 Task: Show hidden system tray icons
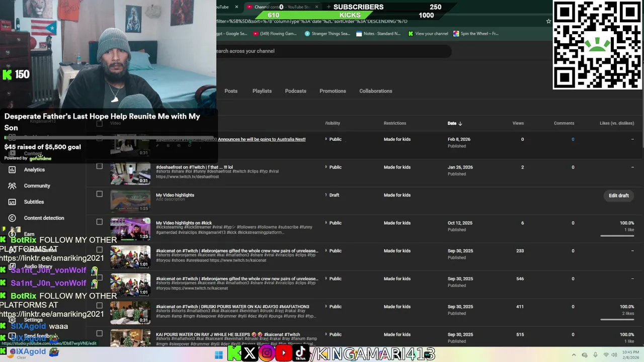[574, 355]
